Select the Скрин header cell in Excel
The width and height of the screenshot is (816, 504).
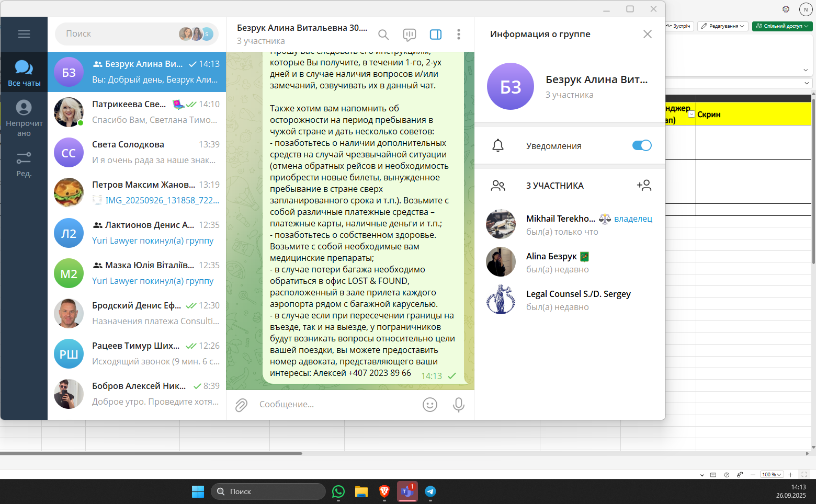[x=753, y=114]
